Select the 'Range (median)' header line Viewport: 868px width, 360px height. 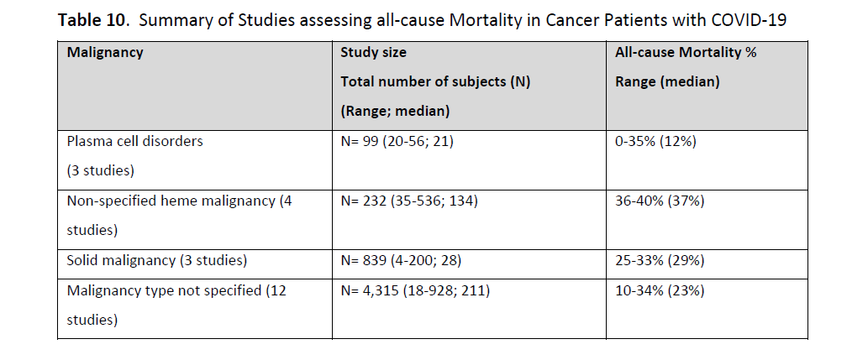[667, 82]
